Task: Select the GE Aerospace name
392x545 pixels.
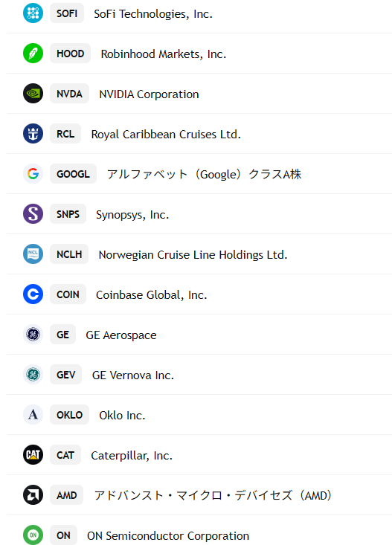Action: 121,335
